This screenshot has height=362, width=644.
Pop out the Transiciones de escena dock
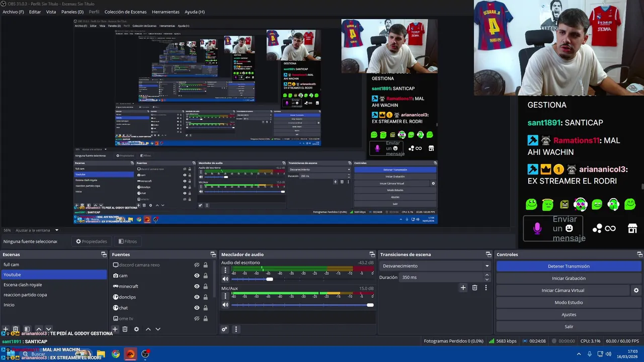pyautogui.click(x=488, y=254)
